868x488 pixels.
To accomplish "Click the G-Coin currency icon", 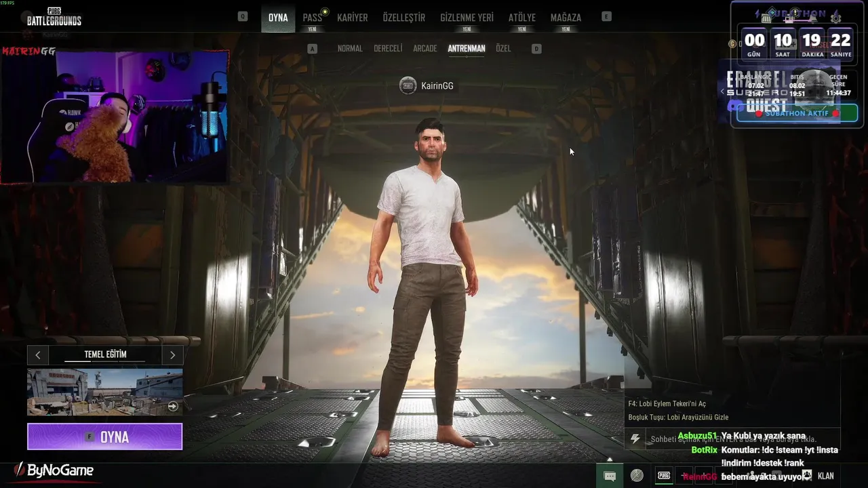I will point(732,43).
